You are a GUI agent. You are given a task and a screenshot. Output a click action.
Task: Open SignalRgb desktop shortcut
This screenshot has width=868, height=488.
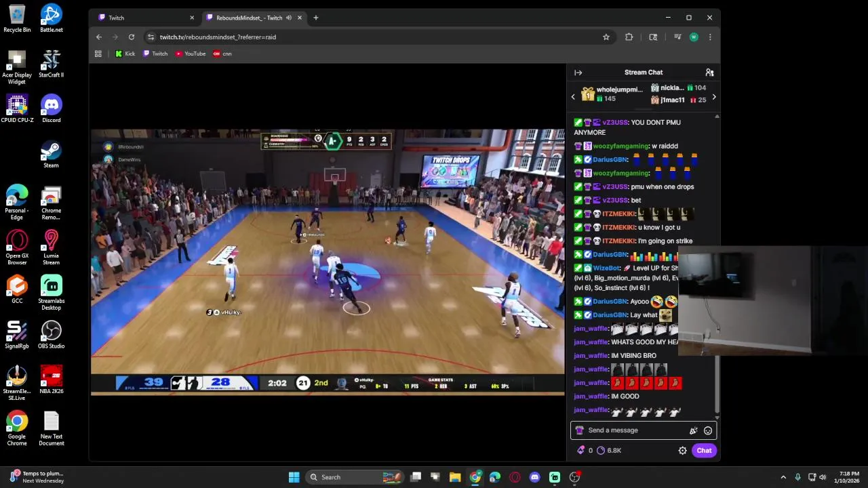point(17,335)
